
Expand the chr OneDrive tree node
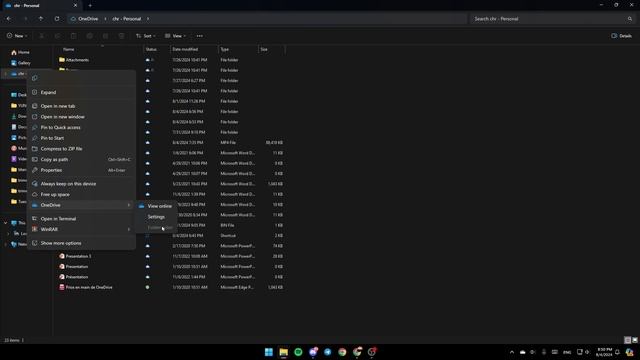(5, 74)
